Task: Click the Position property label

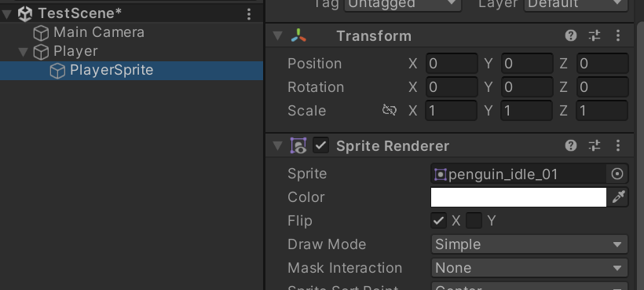Action: coord(315,64)
